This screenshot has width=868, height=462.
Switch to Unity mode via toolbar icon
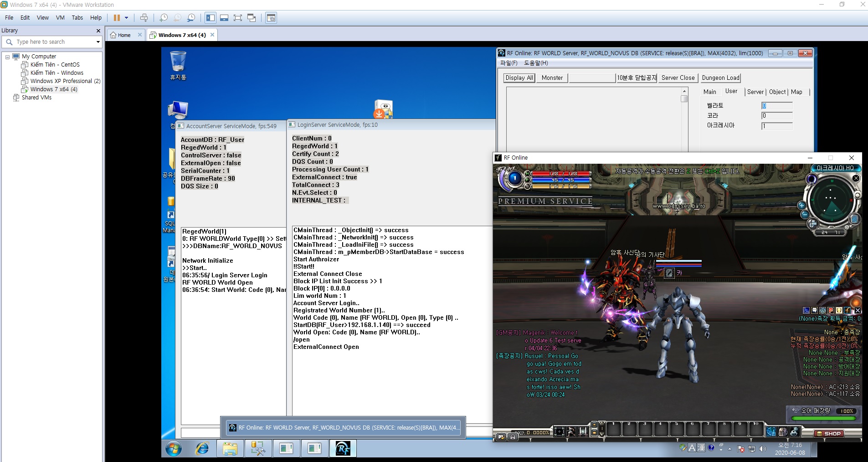click(252, 18)
